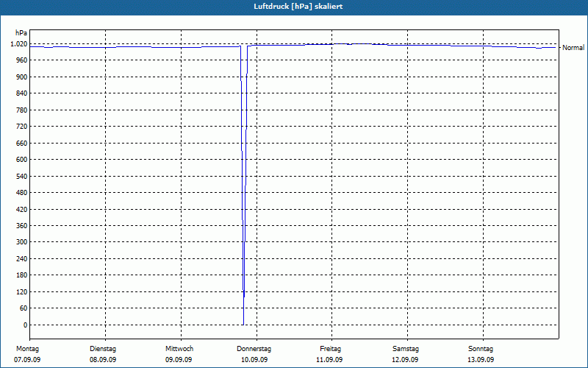588x368 pixels.
Task: Click the date 10.09.09
Action: pyautogui.click(x=254, y=360)
